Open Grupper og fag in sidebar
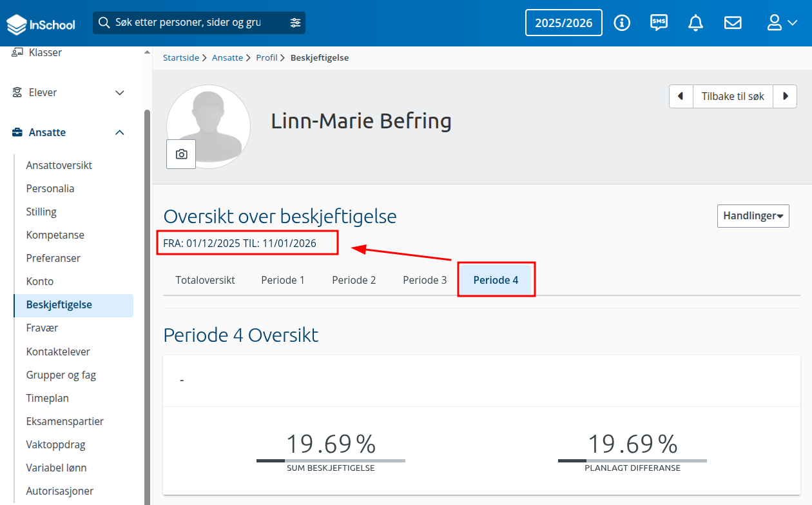Image resolution: width=812 pixels, height=505 pixels. tap(61, 375)
